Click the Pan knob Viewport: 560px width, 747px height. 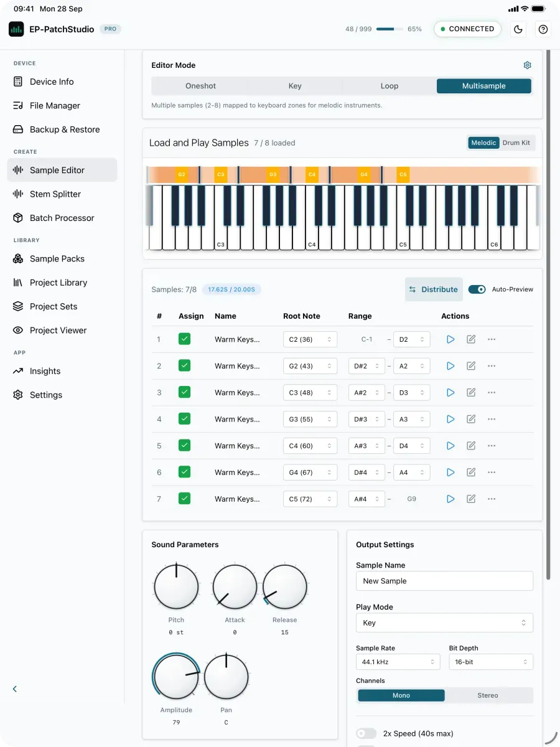(x=226, y=677)
